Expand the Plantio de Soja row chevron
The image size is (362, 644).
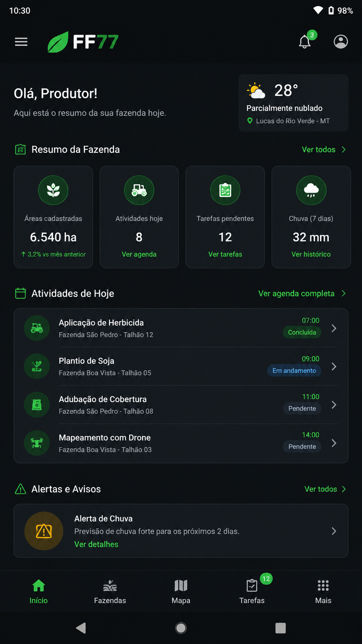(x=334, y=366)
